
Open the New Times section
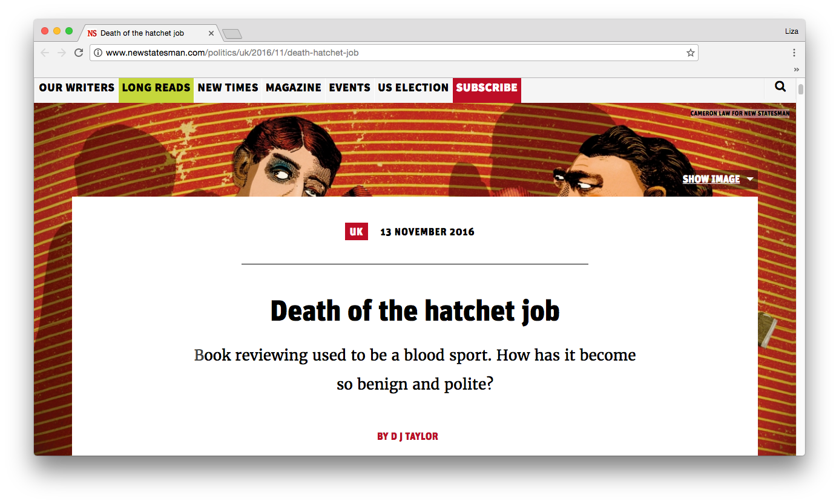(x=228, y=88)
